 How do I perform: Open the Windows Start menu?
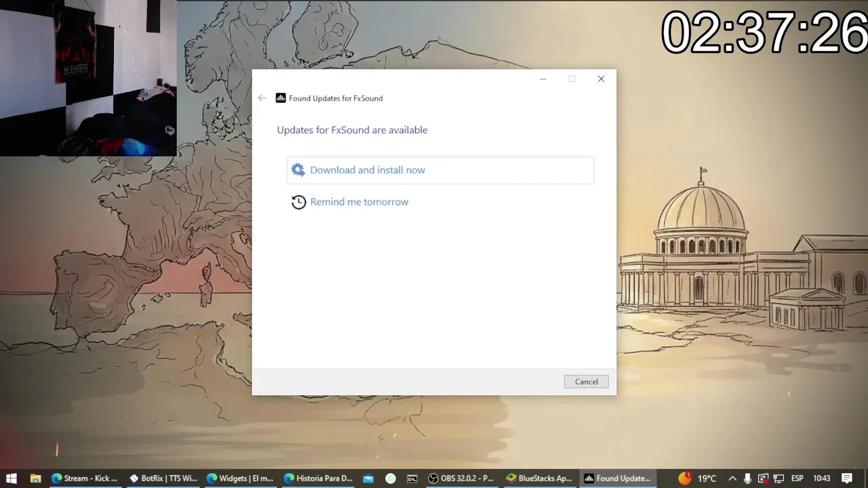(x=12, y=479)
